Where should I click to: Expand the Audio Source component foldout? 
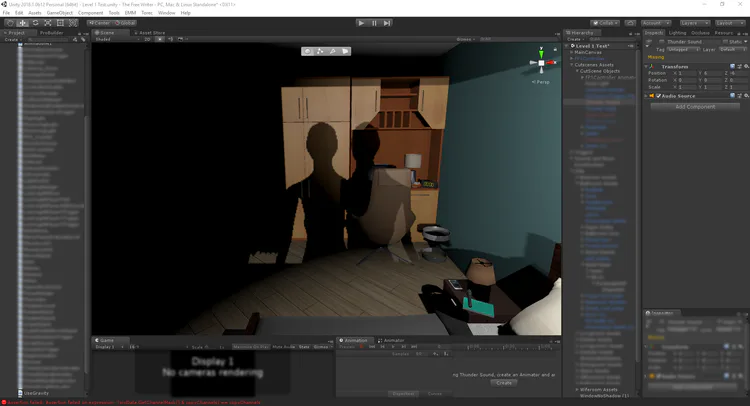point(646,96)
